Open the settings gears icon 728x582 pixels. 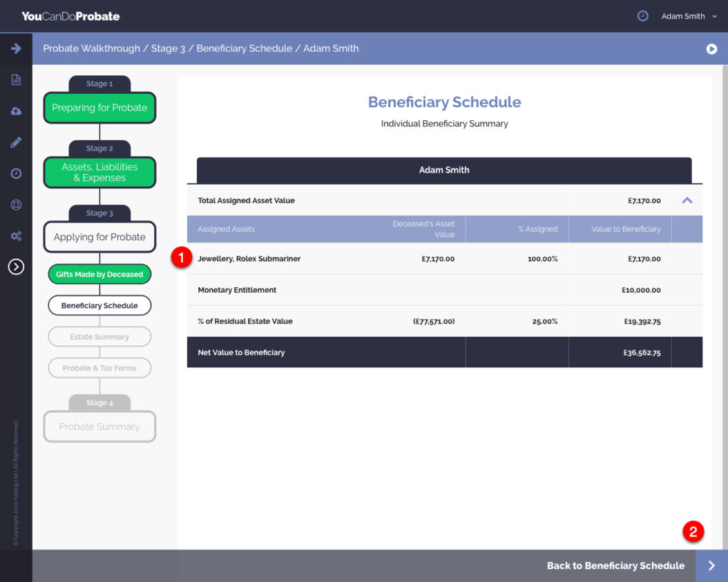[x=16, y=236]
